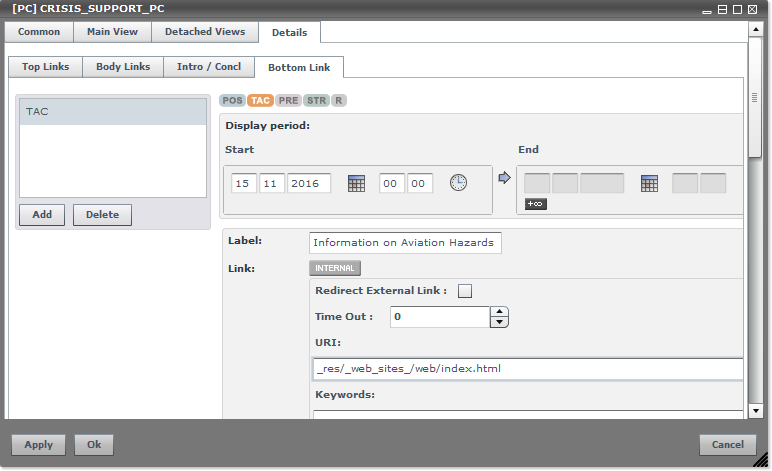This screenshot has height=471, width=772.
Task: Enable the Redirect External Link checkbox
Action: (464, 291)
